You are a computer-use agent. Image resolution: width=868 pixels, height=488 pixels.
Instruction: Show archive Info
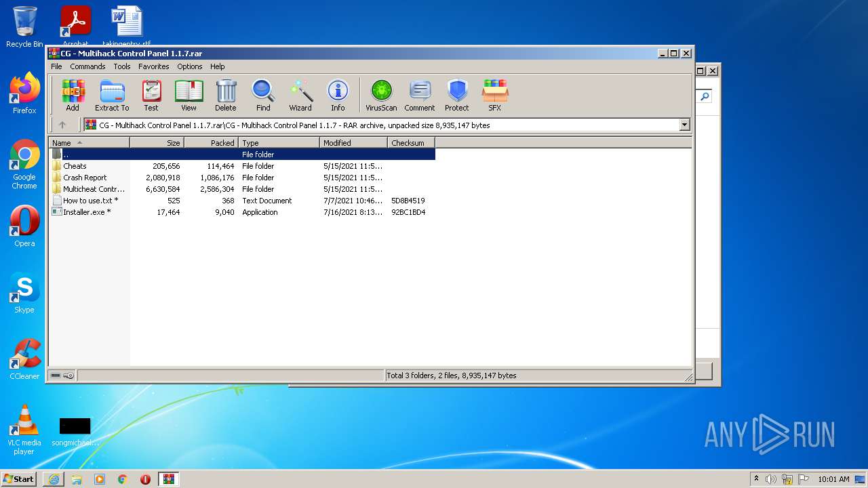(x=338, y=96)
